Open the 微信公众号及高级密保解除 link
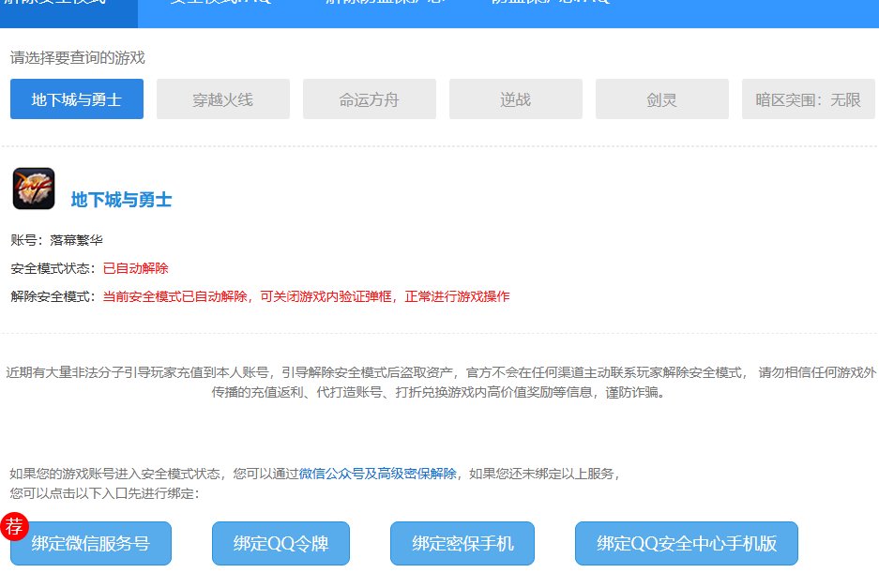The image size is (879, 588). (378, 474)
